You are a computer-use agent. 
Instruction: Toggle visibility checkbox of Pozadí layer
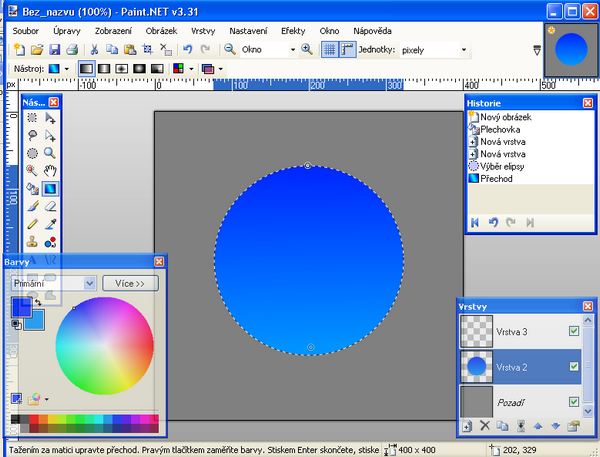(x=573, y=402)
